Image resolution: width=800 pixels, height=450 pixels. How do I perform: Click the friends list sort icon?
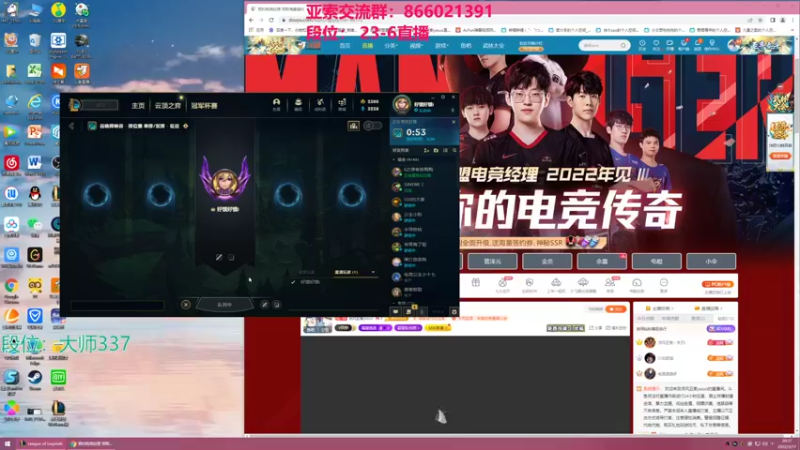(445, 151)
